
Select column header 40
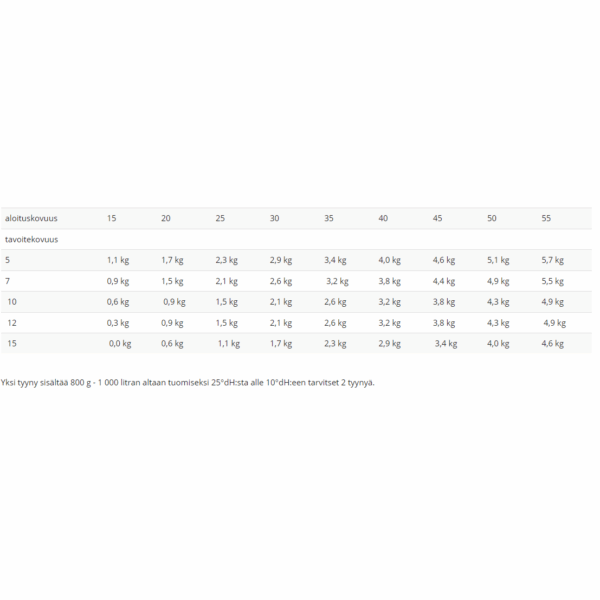tap(383, 218)
